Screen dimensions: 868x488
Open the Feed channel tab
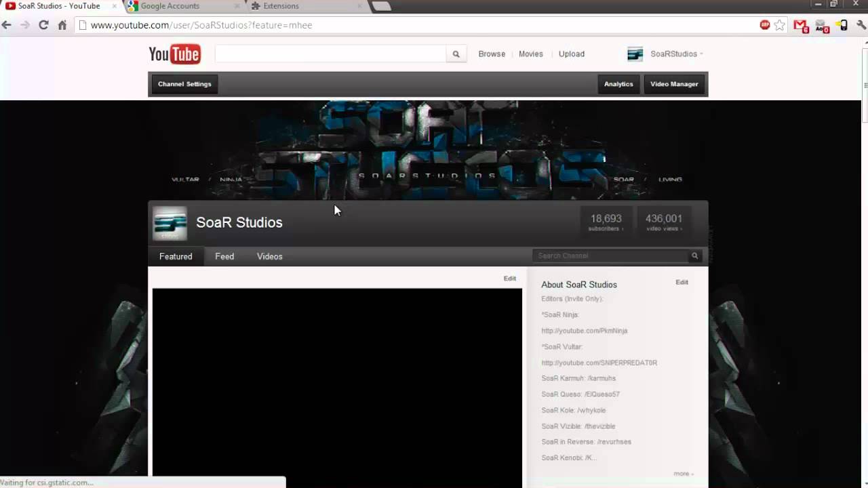point(224,256)
